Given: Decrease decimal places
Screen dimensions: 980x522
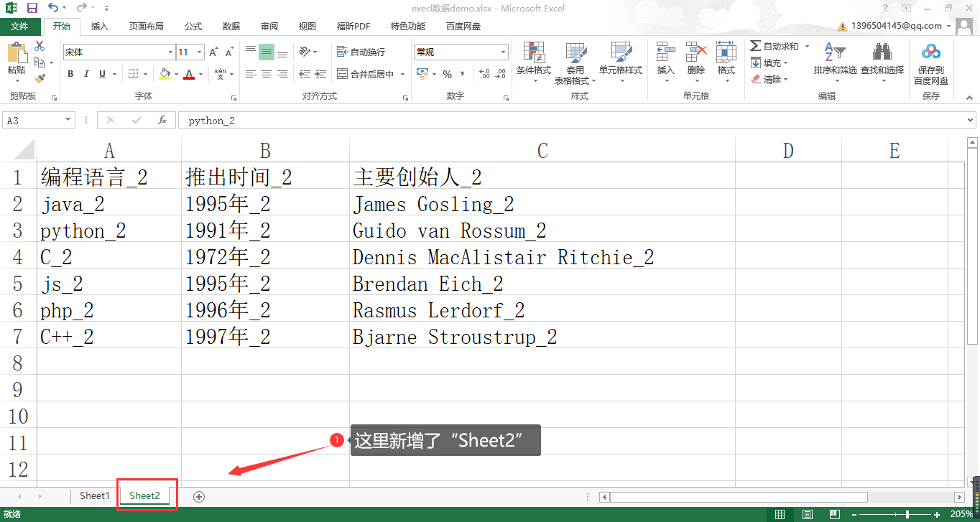Looking at the screenshot, I should (x=501, y=74).
